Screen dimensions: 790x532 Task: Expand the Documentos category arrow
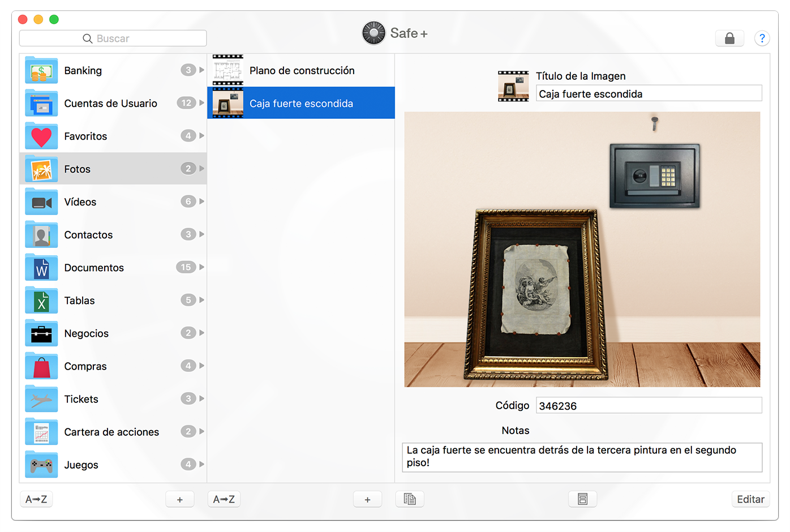click(201, 267)
